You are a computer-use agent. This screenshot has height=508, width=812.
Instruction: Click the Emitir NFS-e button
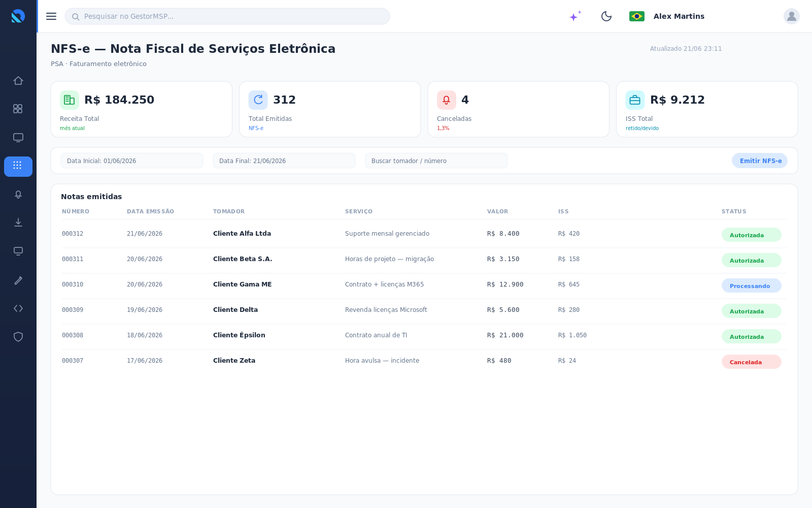click(x=760, y=161)
